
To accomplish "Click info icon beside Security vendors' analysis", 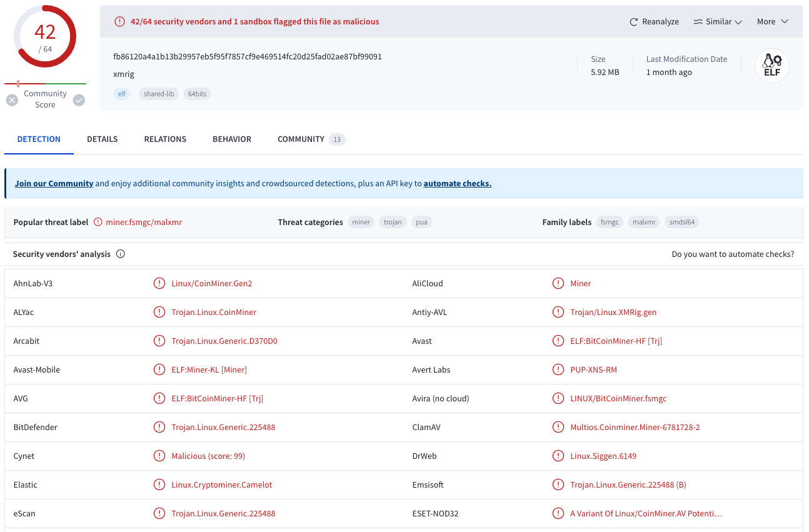I will 121,254.
